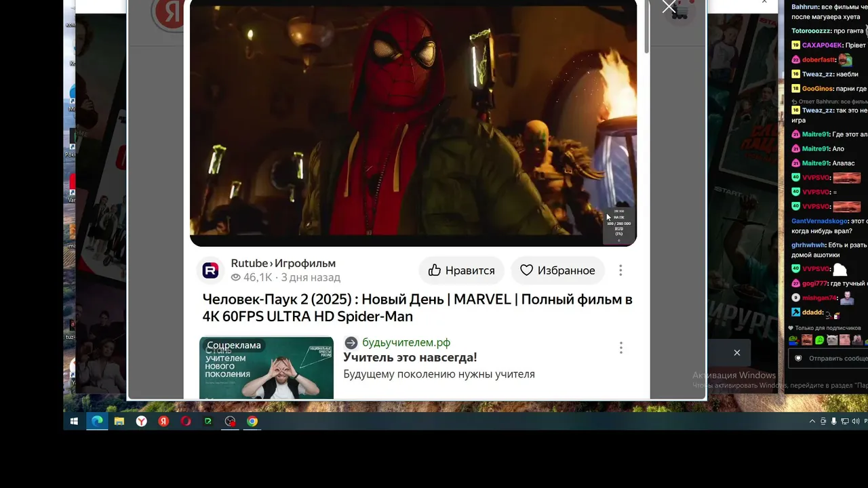Click the Rutube channel logo icon
Viewport: 868px width, 488px height.
[211, 270]
